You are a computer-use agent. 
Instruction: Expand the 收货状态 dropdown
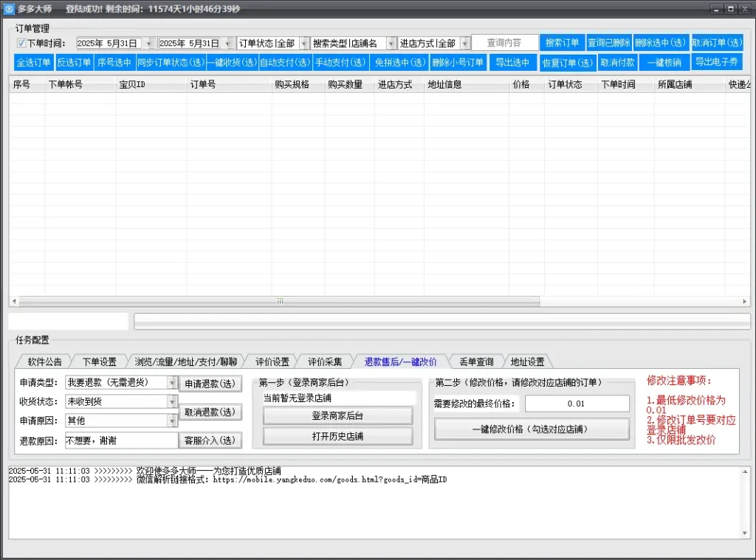click(172, 401)
